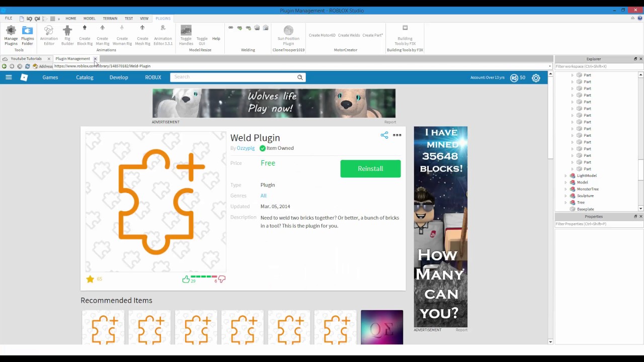
Task: Click Create Man Rig
Action: [103, 36]
